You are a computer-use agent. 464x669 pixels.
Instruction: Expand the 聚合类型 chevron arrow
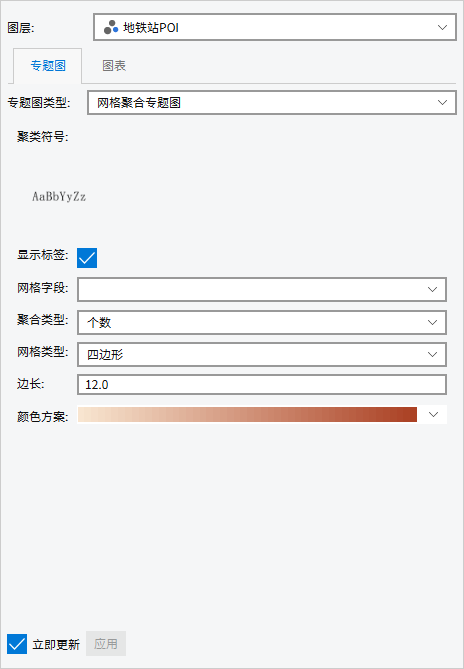(432, 322)
